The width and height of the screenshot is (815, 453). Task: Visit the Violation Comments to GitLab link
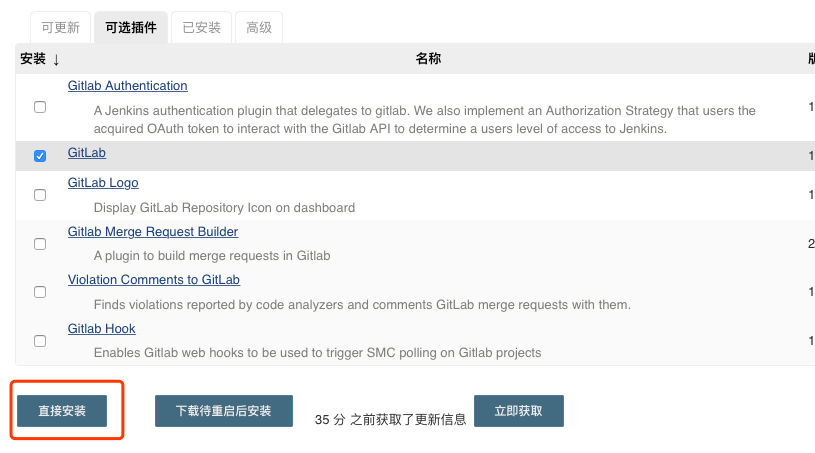[154, 280]
